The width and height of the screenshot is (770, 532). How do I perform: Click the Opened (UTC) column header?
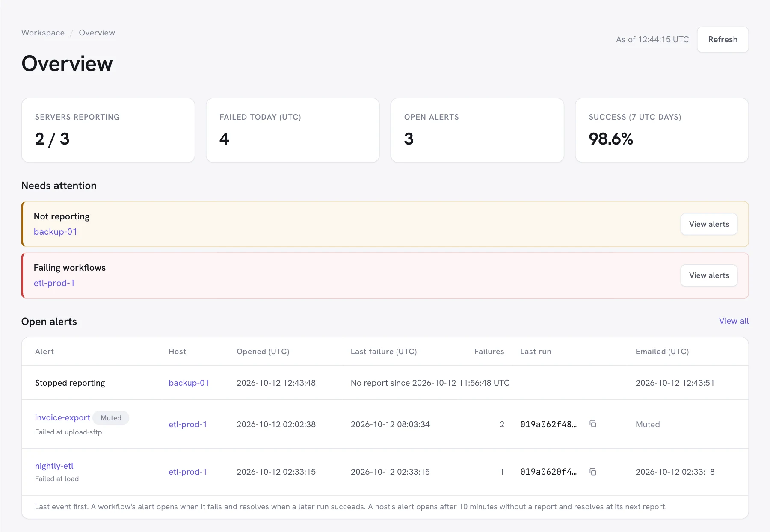pos(263,352)
